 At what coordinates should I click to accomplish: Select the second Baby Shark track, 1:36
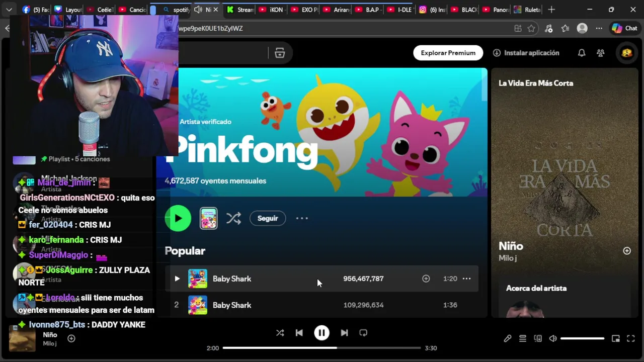pyautogui.click(x=321, y=305)
